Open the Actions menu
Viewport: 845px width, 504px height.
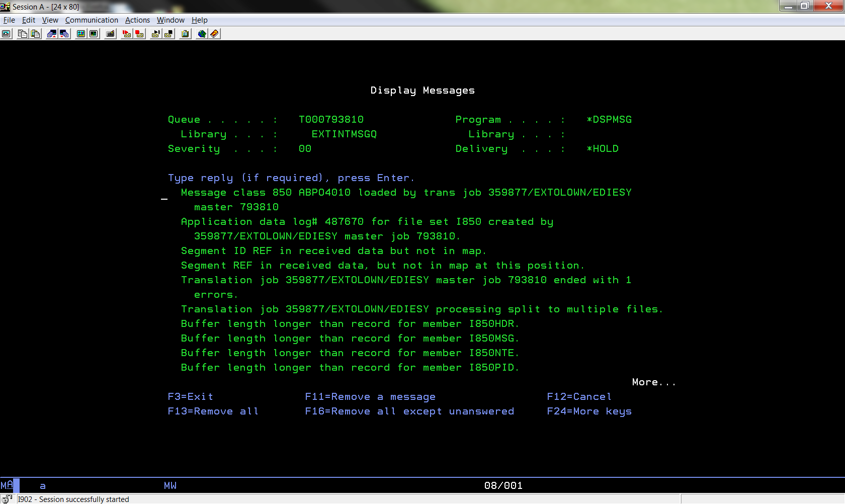tap(137, 20)
